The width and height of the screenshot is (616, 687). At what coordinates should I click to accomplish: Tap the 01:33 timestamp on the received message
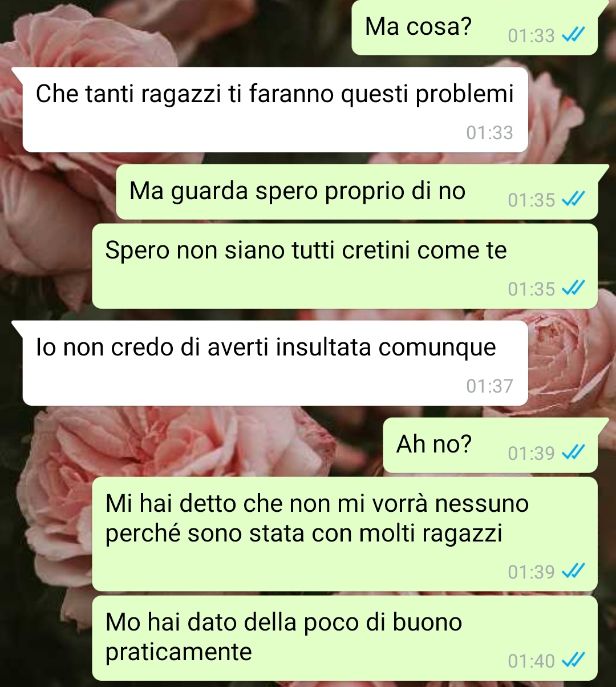(489, 133)
